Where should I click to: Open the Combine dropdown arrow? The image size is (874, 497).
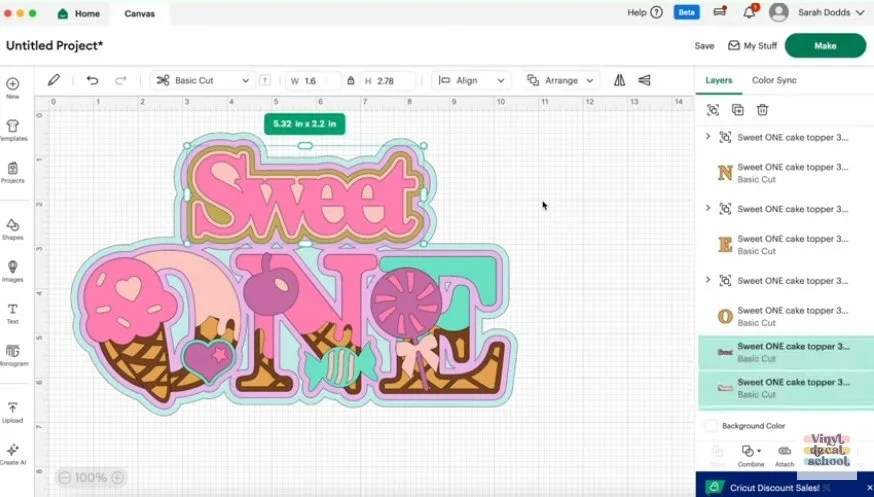pyautogui.click(x=759, y=451)
